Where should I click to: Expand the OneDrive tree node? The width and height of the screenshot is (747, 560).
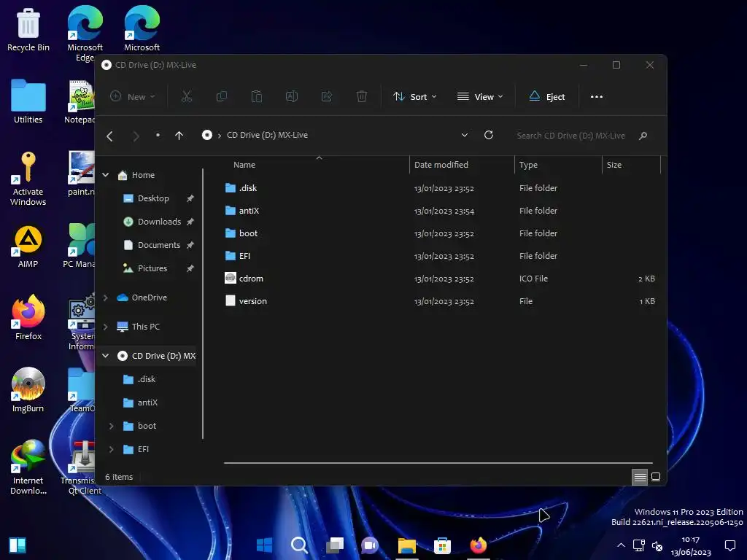(106, 297)
